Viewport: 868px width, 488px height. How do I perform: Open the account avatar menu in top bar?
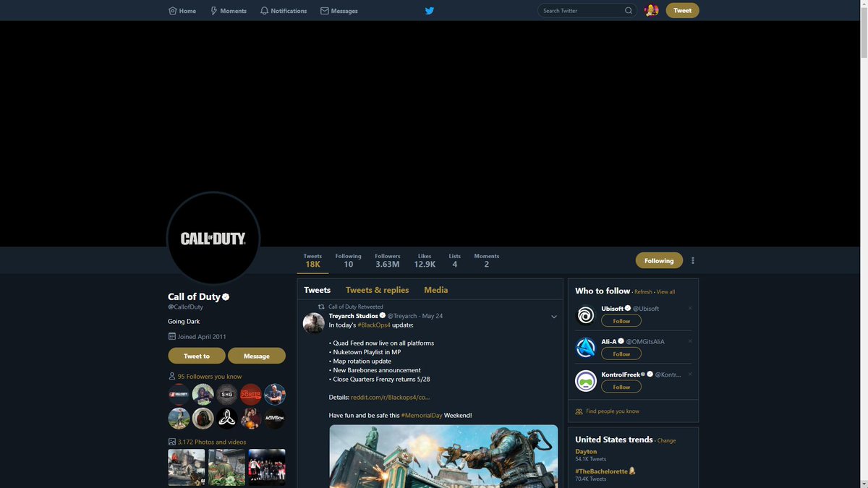(x=652, y=10)
